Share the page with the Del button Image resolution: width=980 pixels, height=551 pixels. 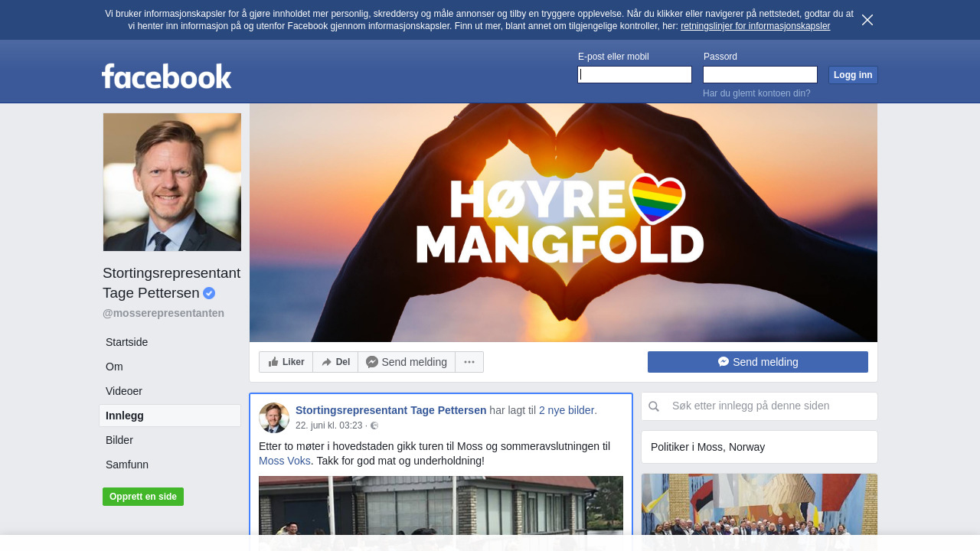pyautogui.click(x=335, y=362)
